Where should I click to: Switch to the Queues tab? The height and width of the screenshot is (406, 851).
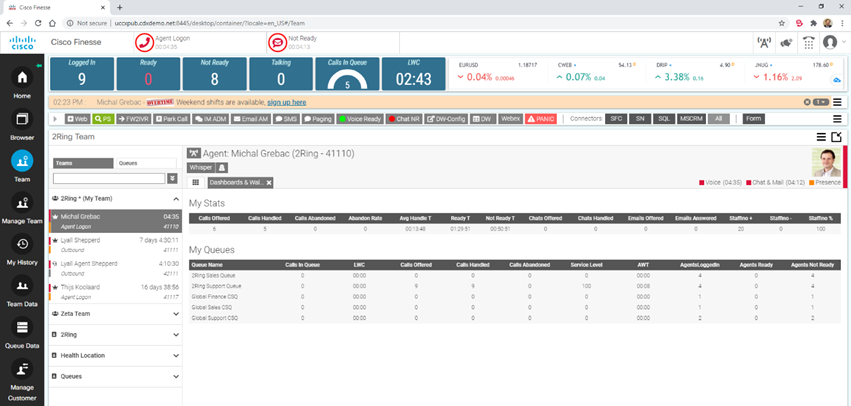[x=146, y=163]
